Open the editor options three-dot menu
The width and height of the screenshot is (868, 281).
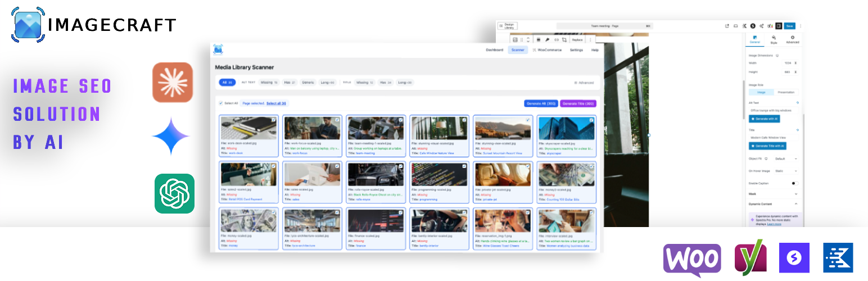(x=801, y=26)
